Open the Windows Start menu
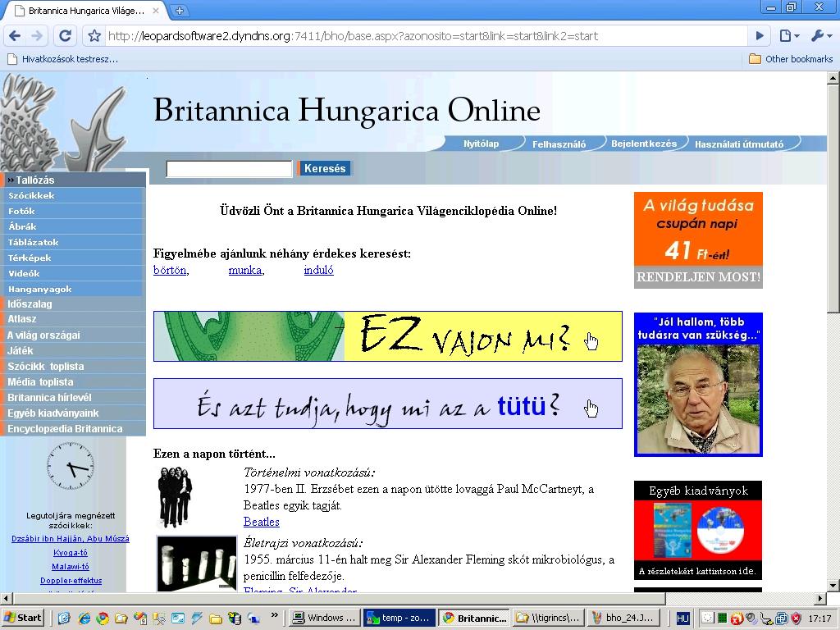 [x=23, y=618]
